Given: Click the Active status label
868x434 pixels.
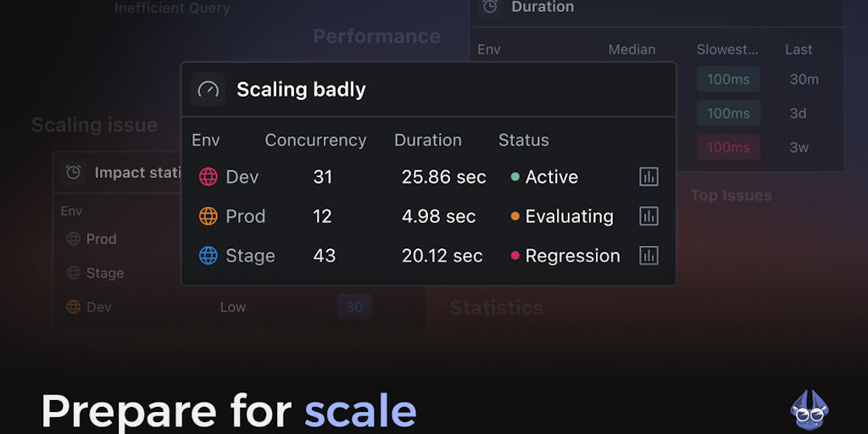Looking at the screenshot, I should click(551, 176).
